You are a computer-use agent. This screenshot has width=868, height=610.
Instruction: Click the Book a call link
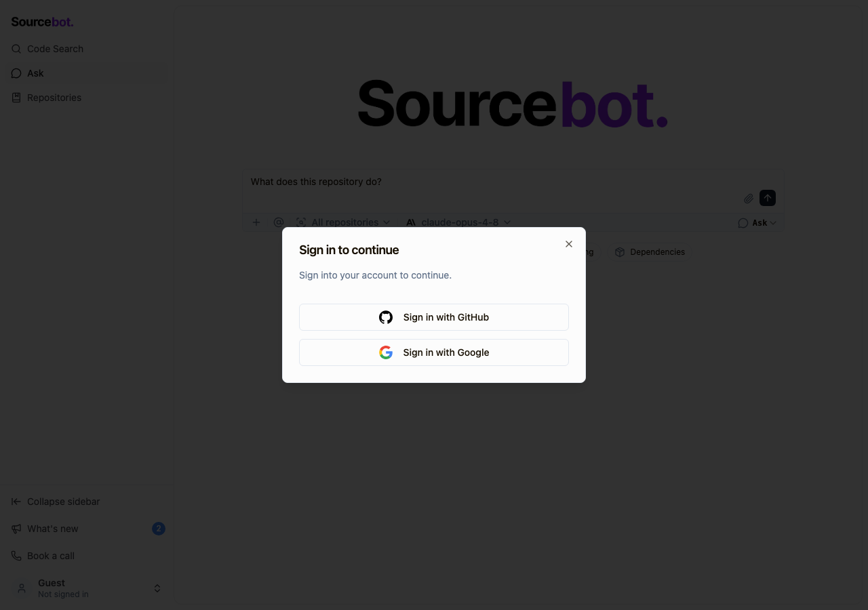[x=87, y=556]
